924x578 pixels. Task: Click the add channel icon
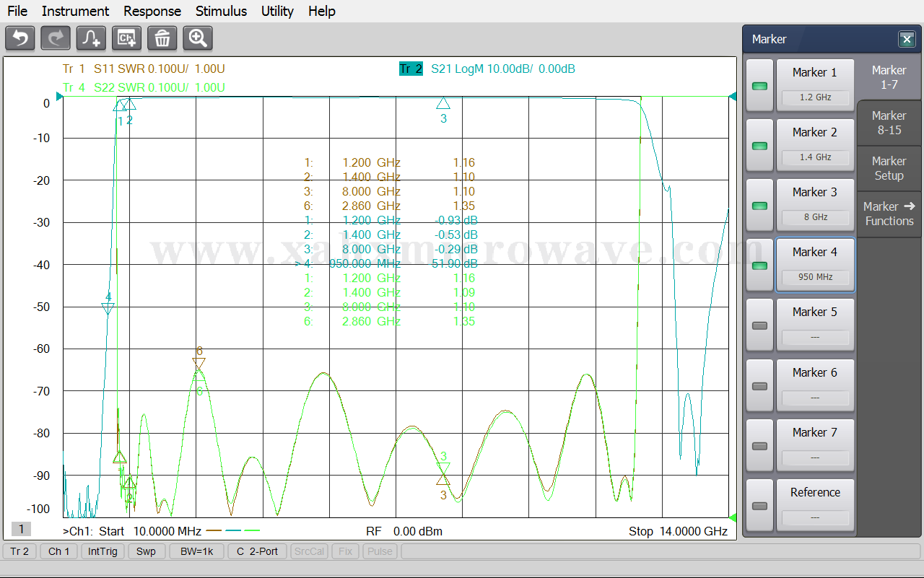pyautogui.click(x=126, y=38)
